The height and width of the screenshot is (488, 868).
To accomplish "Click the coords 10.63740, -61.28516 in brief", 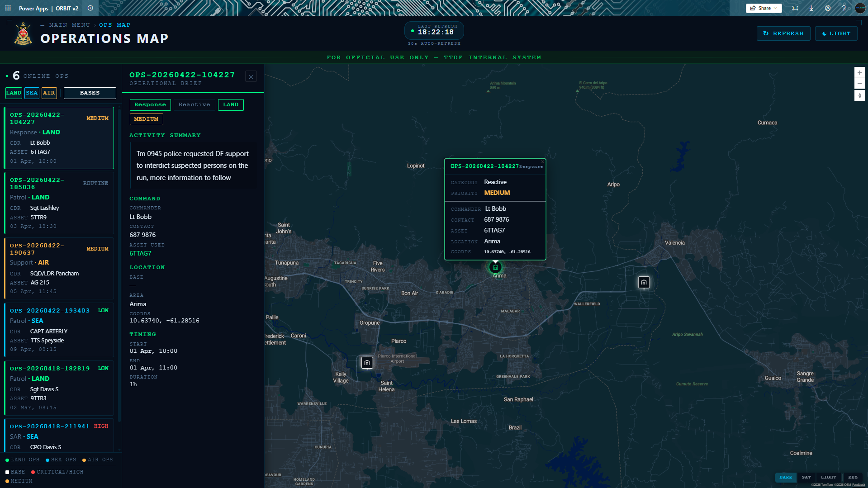I will tap(164, 321).
